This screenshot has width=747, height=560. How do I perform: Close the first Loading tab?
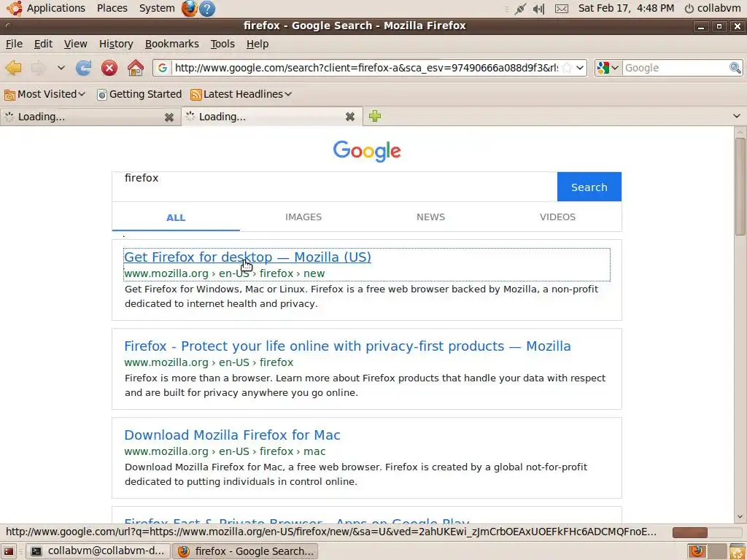pos(169,117)
